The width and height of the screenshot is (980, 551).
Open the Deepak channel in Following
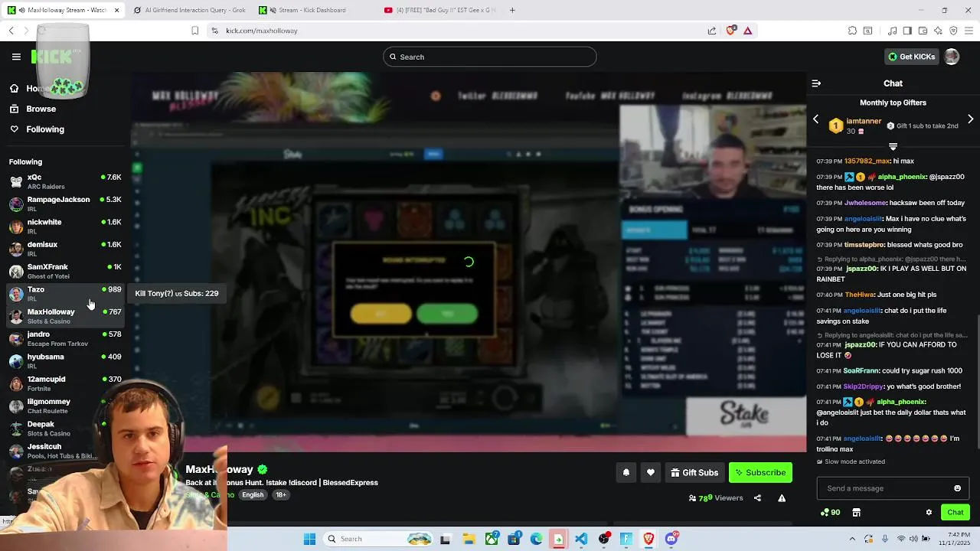[64, 428]
